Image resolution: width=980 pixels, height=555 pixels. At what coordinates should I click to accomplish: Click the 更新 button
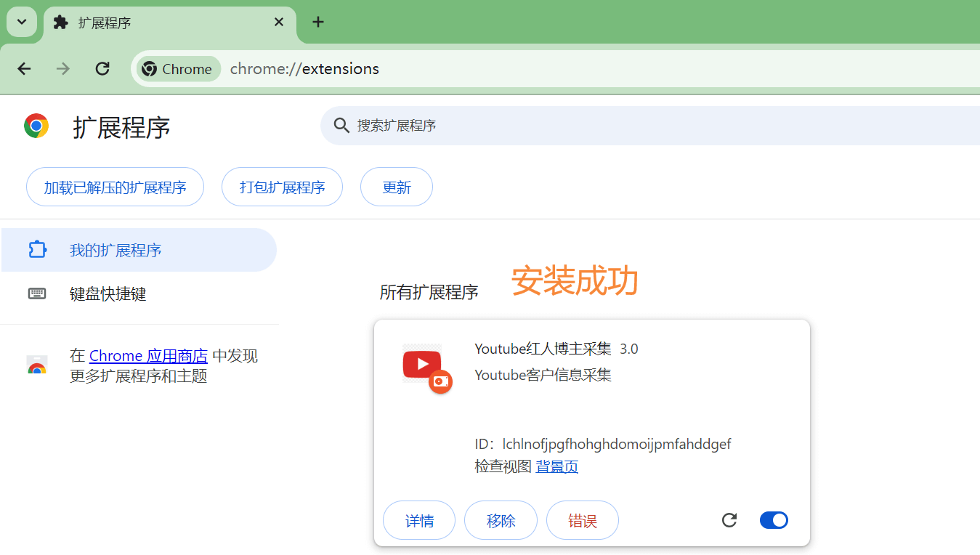click(397, 187)
